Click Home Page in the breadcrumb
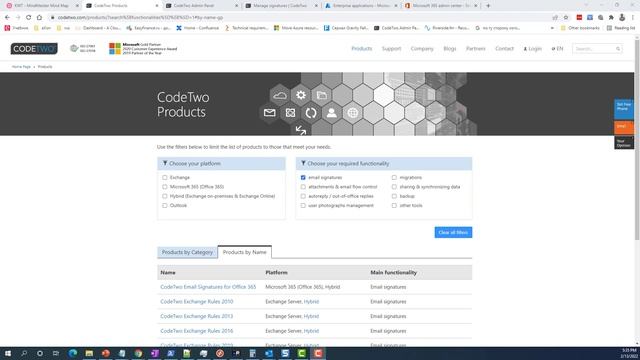 (x=21, y=67)
